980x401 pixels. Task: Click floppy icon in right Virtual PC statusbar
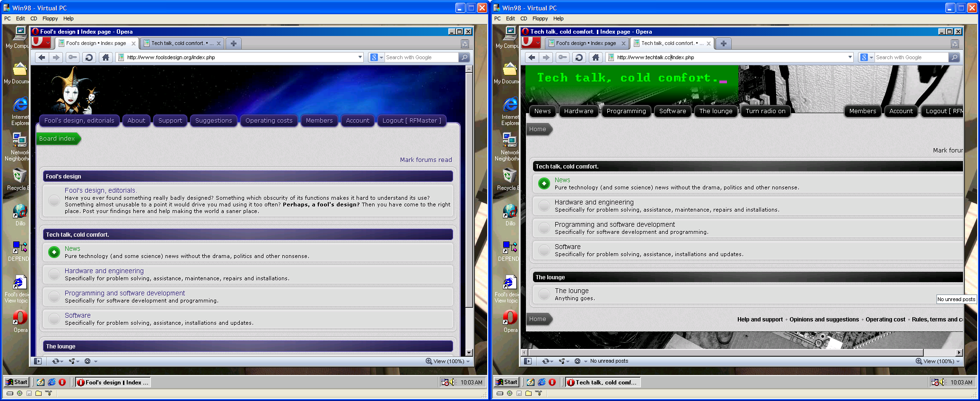click(519, 393)
